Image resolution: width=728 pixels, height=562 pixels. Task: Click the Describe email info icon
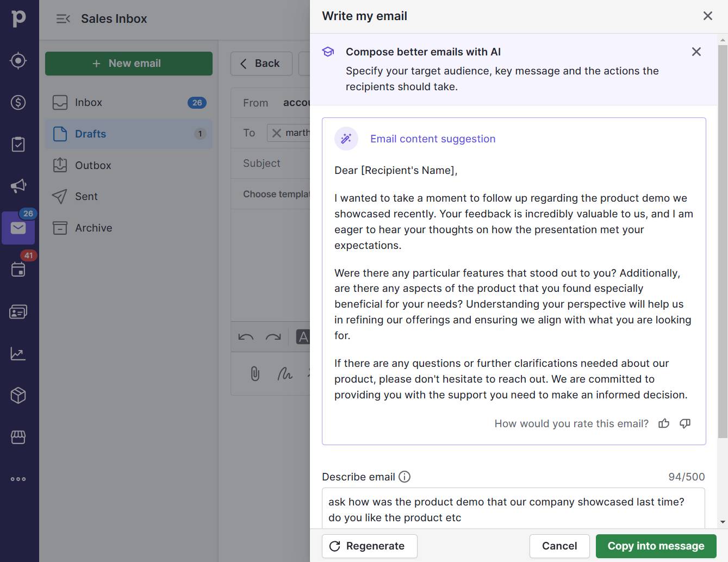405,477
